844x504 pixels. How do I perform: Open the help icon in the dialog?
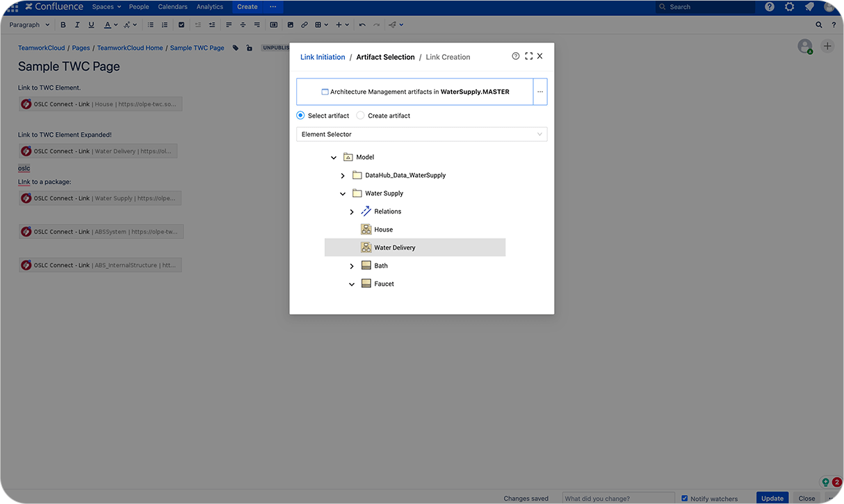(x=515, y=56)
